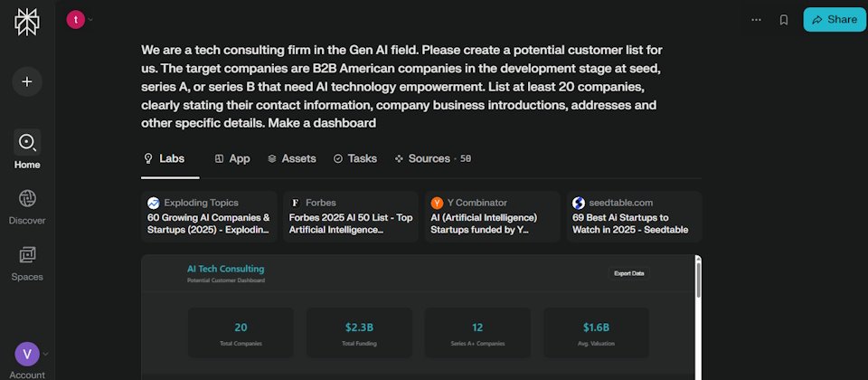Start a new thread with plus icon
The width and height of the screenshot is (868, 380).
click(27, 81)
